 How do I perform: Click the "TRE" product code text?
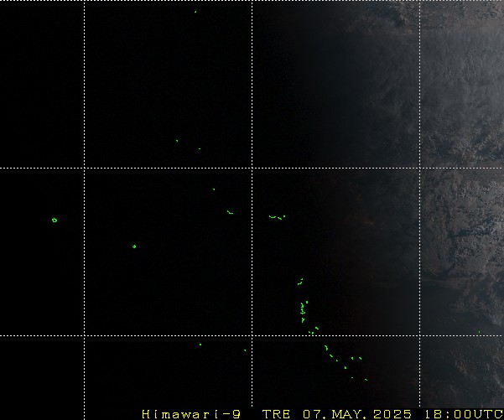pyautogui.click(x=276, y=414)
